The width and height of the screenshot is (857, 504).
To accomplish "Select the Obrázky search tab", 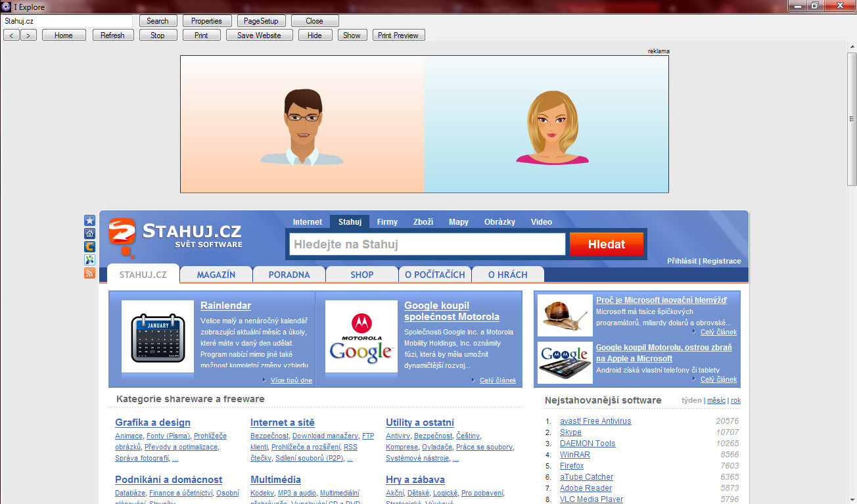I will click(x=500, y=222).
